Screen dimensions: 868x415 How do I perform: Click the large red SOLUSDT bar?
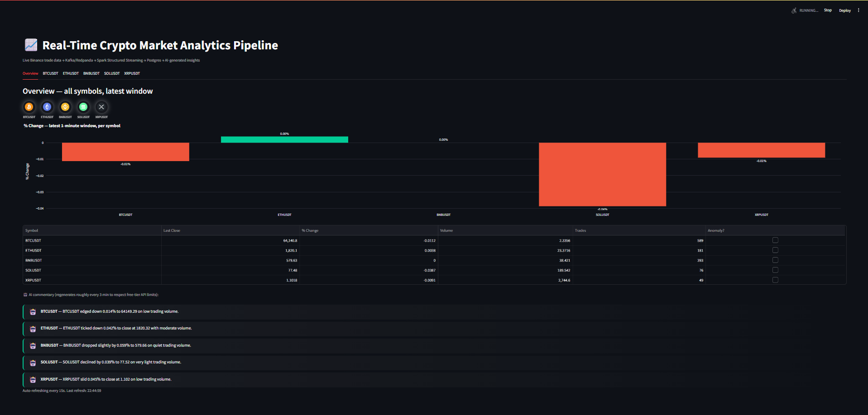[x=602, y=175]
